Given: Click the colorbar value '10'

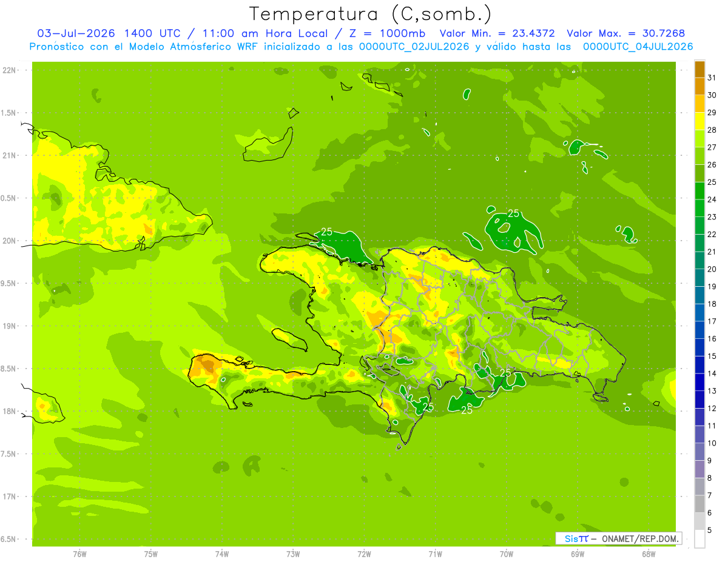Looking at the screenshot, I should click(x=712, y=443).
